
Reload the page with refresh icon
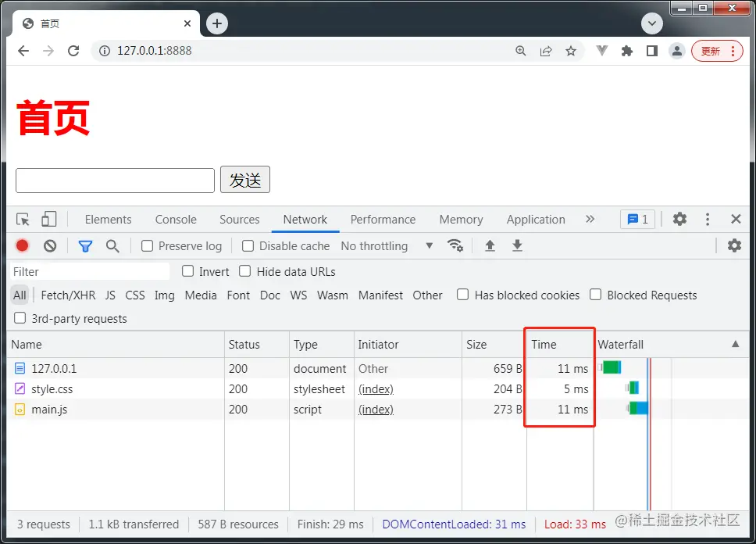click(73, 51)
